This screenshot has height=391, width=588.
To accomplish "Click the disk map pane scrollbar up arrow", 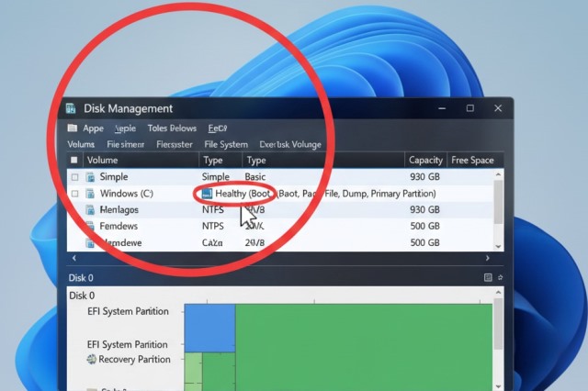I will click(498, 292).
